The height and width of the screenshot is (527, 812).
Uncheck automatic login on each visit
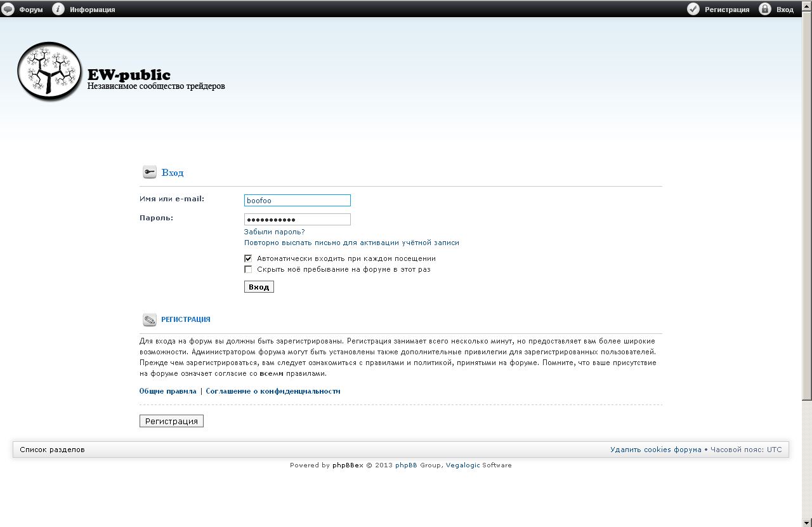point(248,258)
